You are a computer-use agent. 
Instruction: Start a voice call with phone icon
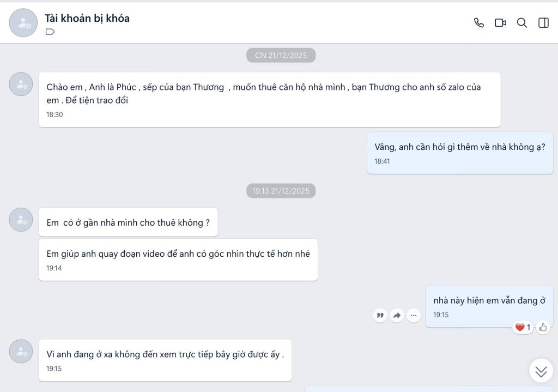[x=478, y=23]
